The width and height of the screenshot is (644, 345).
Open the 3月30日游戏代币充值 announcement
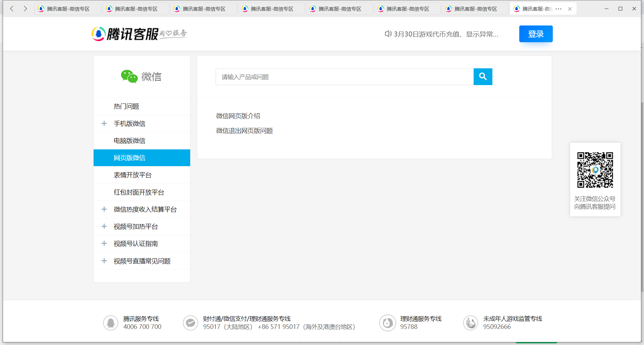(x=446, y=34)
